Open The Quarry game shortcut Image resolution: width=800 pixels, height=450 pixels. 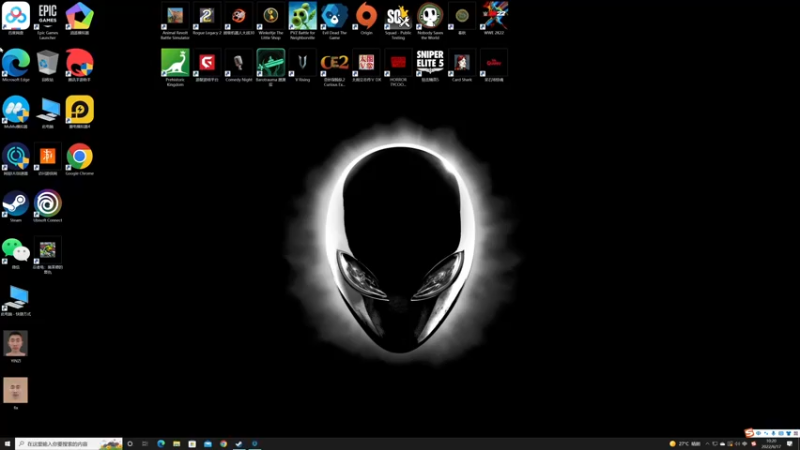[x=494, y=65]
